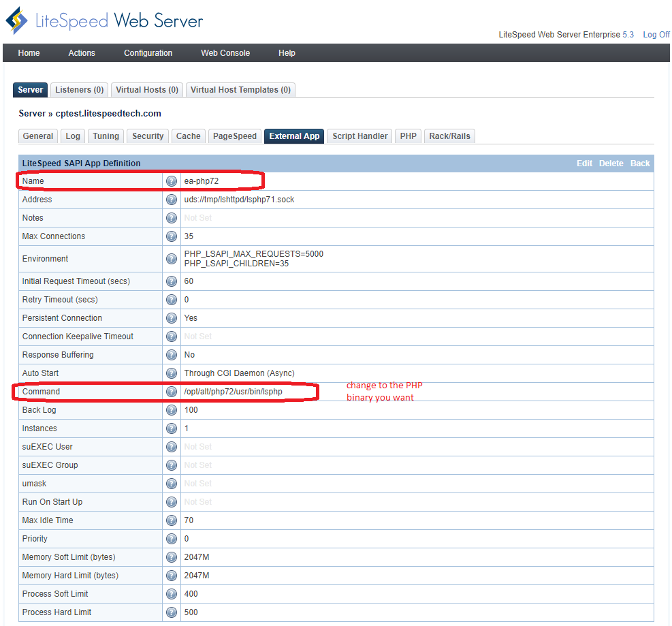
Task: Click the 5.3 version number link
Action: pos(628,35)
